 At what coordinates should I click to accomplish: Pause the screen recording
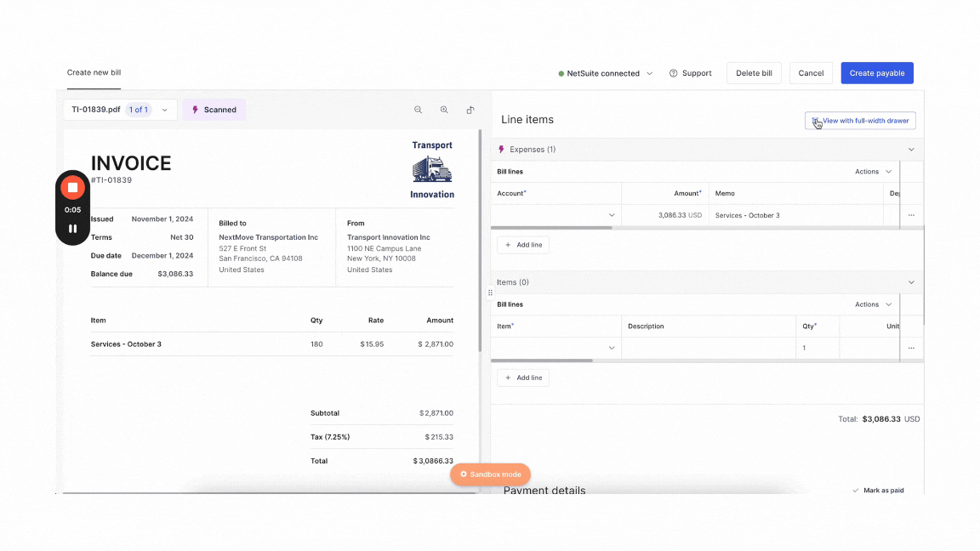72,229
